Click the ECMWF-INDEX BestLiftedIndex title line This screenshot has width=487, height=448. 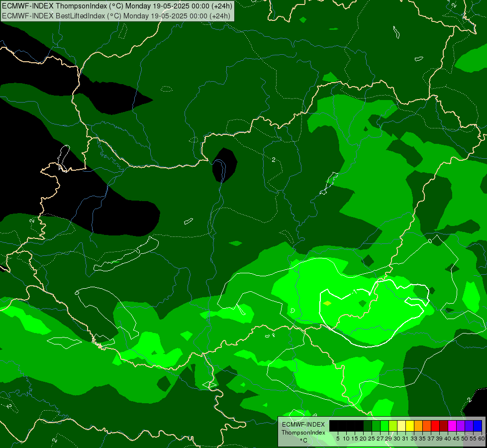116,16
